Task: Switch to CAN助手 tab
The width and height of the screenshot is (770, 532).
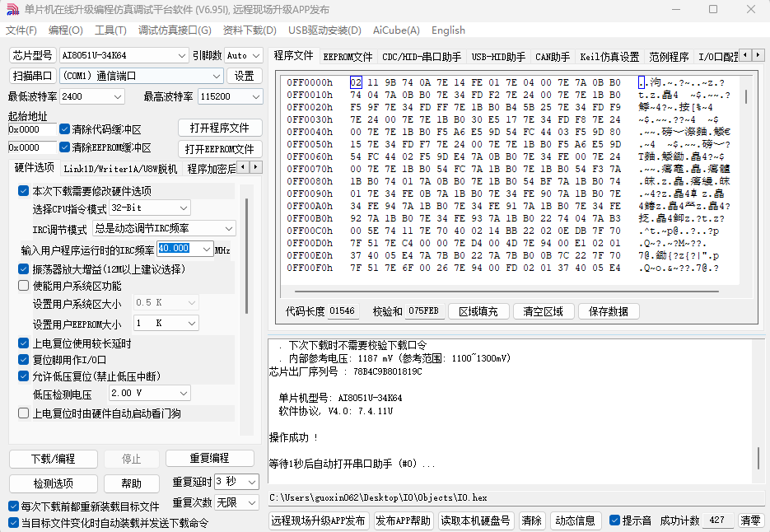Action: [x=552, y=57]
